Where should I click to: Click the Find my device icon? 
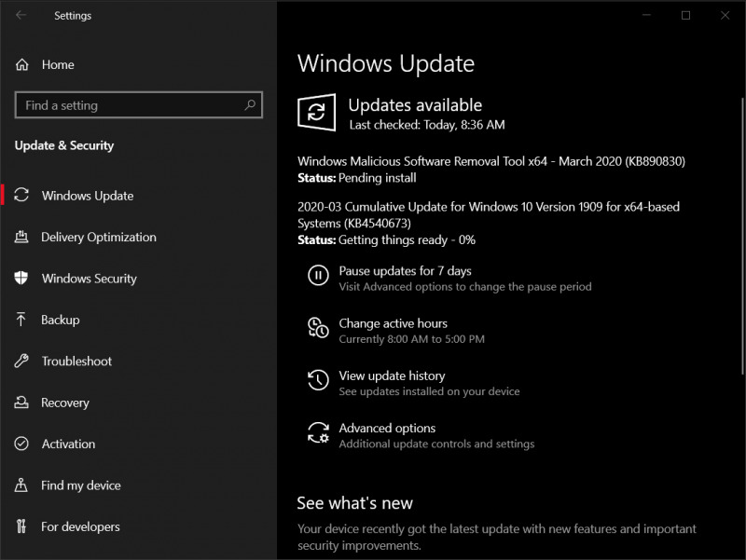coord(21,485)
